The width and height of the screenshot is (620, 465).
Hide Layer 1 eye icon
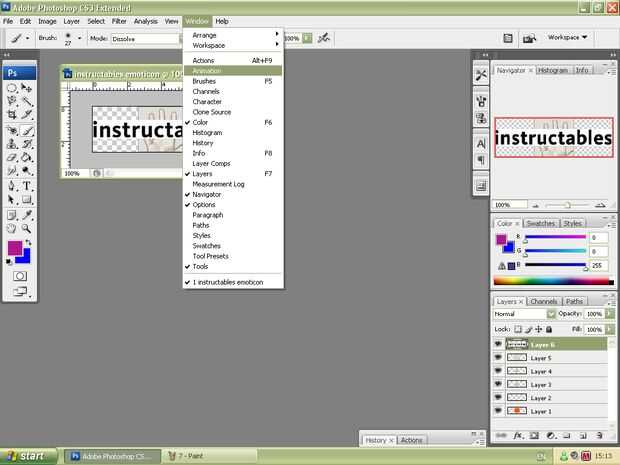498,411
